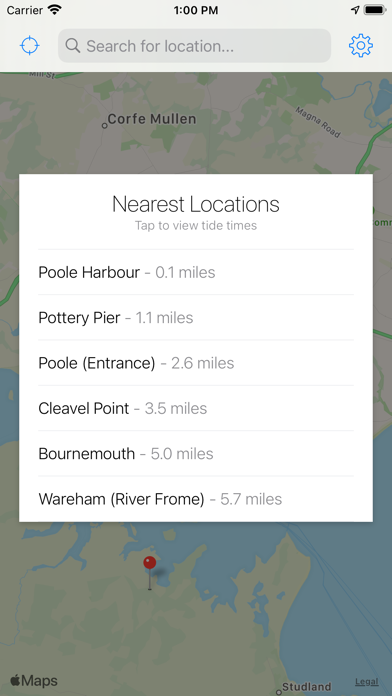This screenshot has width=392, height=696.
Task: Tap the Corfe Mullen map label
Action: (149, 119)
